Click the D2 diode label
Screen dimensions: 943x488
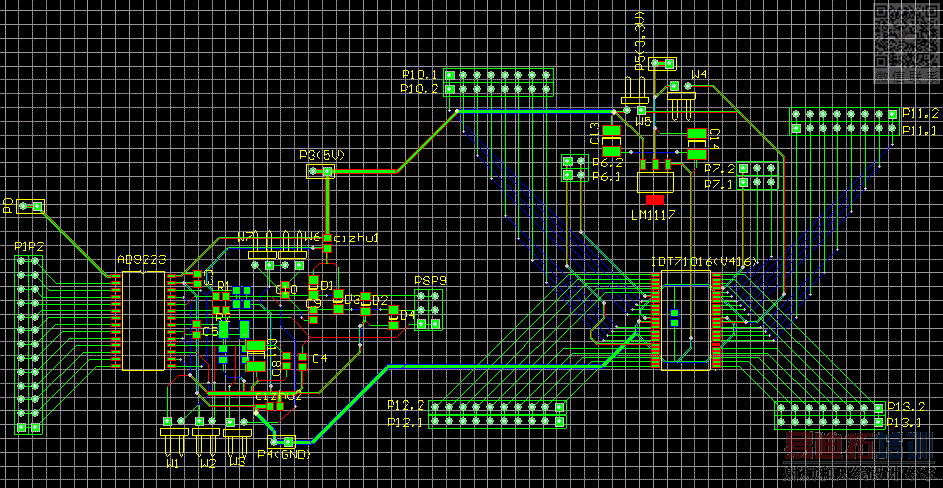[380, 299]
